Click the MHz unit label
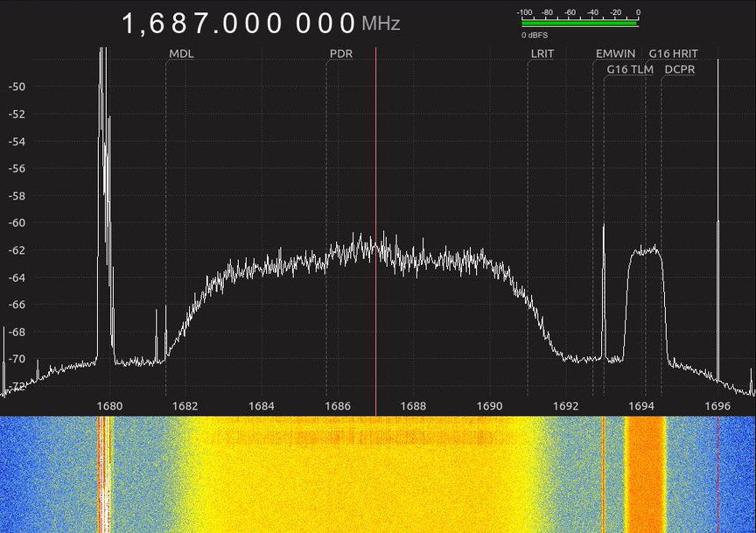756x533 pixels. [381, 24]
